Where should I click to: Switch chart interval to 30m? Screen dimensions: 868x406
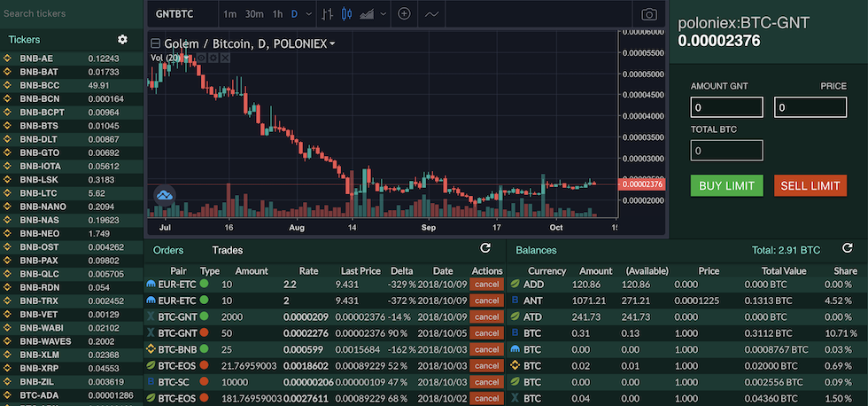(x=254, y=14)
